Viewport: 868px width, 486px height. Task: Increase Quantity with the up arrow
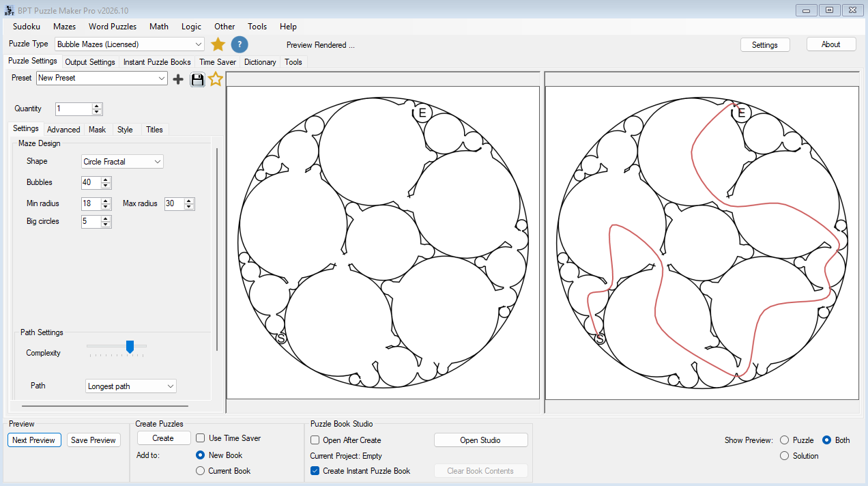[x=97, y=106]
